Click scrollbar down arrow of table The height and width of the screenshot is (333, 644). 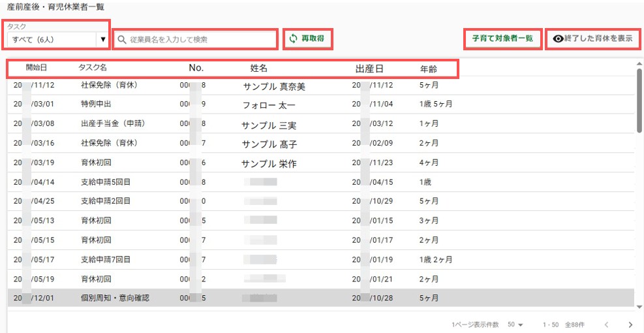tap(639, 307)
